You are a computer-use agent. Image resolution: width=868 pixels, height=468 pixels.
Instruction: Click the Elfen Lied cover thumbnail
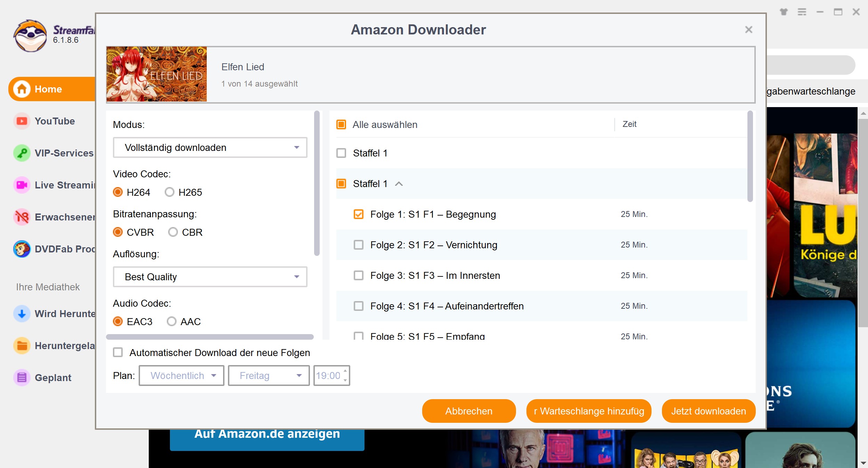157,74
